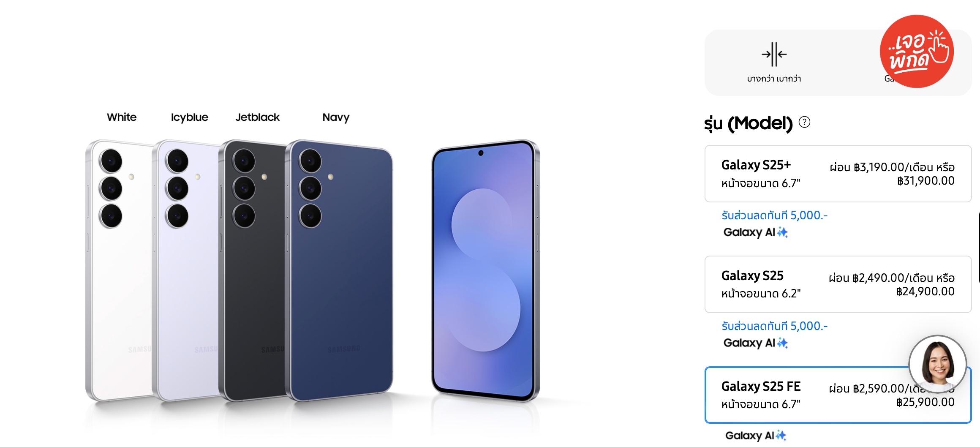
Task: Click the 5,000 discount link under Galaxy S25
Action: tap(774, 326)
